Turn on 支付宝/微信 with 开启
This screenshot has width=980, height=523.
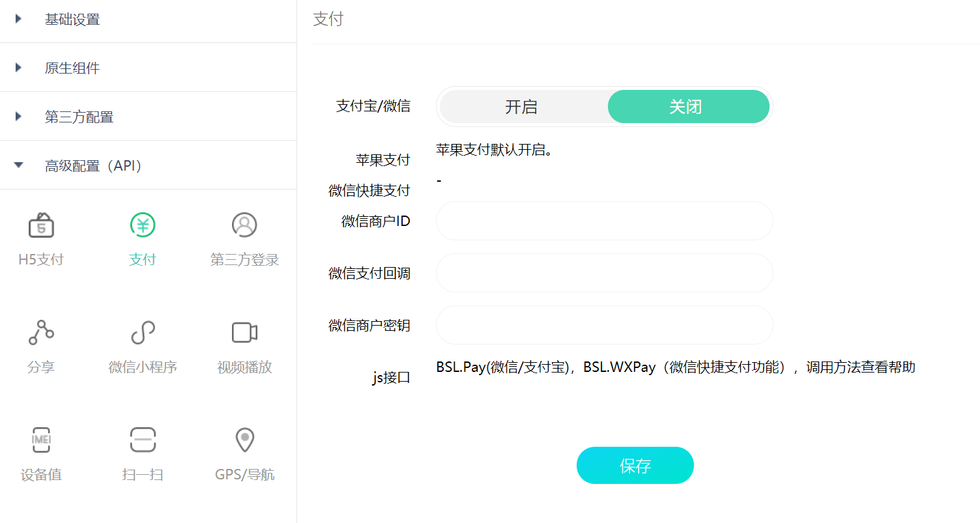click(x=521, y=107)
